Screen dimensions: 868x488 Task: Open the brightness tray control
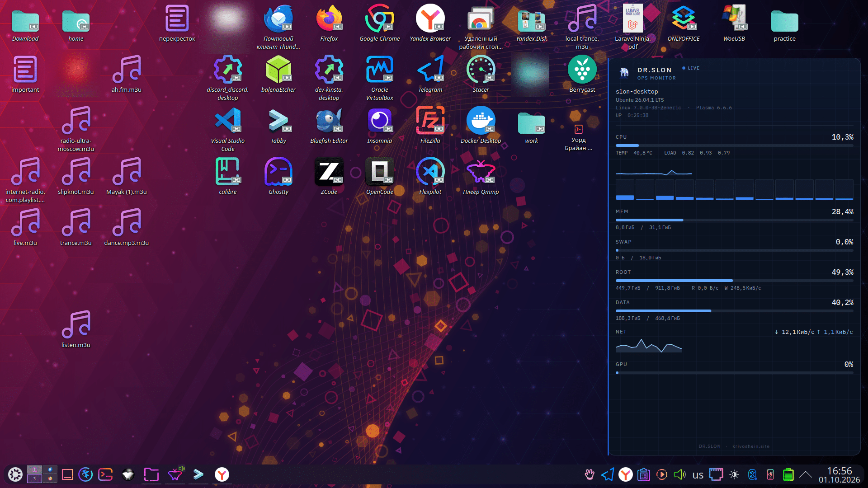734,474
